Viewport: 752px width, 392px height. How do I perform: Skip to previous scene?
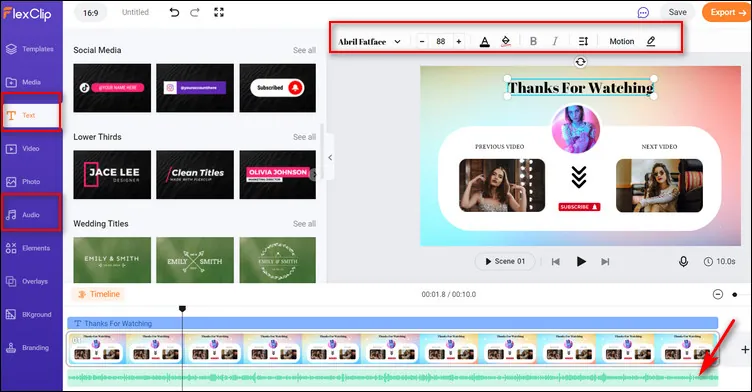(x=556, y=261)
